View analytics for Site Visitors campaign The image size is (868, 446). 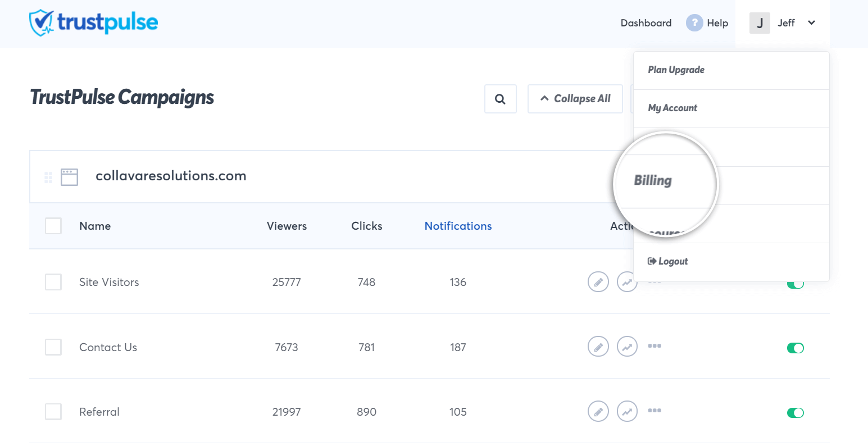pyautogui.click(x=627, y=282)
